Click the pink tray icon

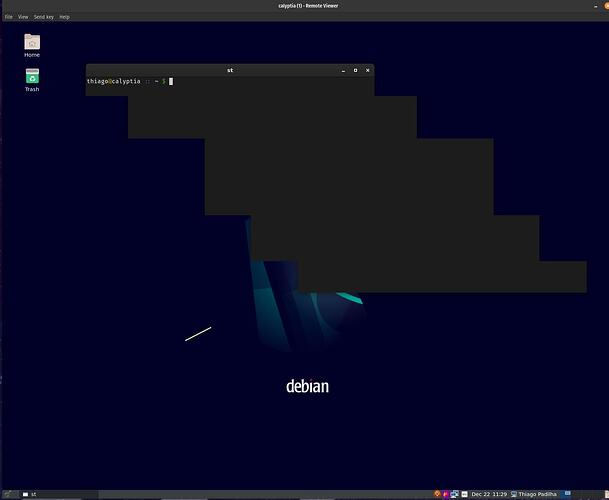point(446,494)
